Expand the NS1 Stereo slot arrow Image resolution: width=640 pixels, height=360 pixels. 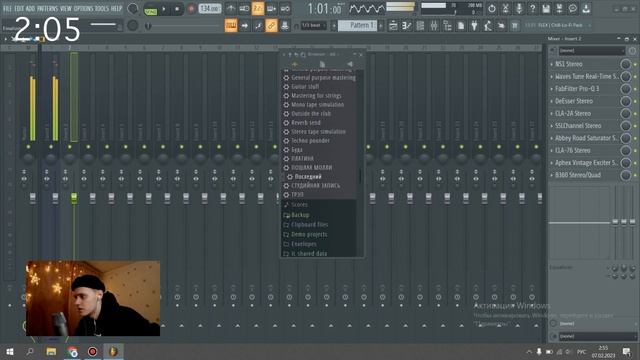[551, 64]
